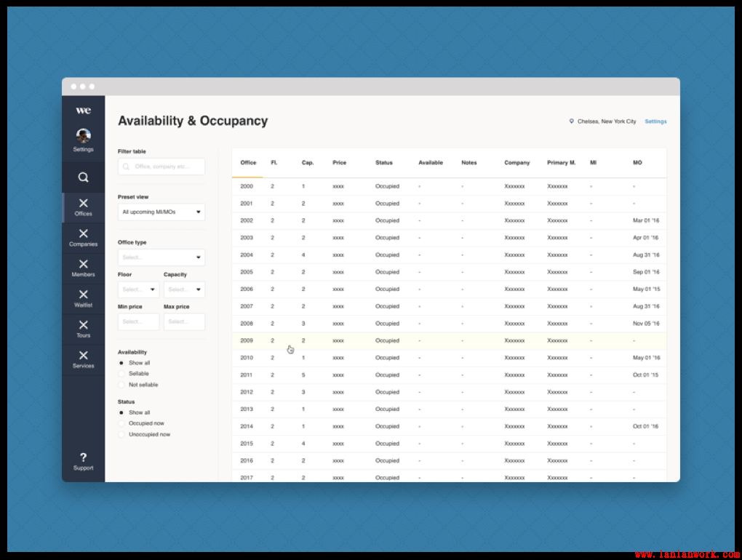
Task: Choose the Not sellable radio button
Action: [121, 385]
